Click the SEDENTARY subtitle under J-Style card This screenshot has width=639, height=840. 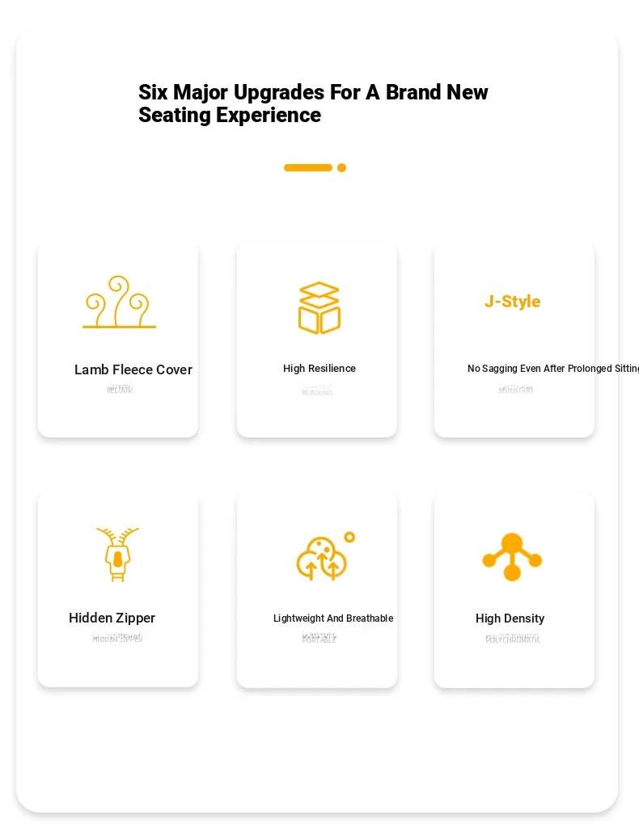(515, 390)
